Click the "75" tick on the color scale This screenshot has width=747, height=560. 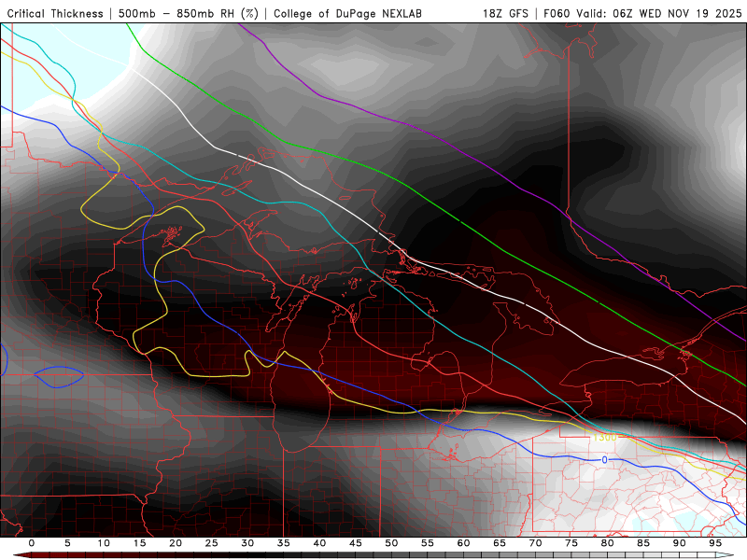tap(571, 543)
